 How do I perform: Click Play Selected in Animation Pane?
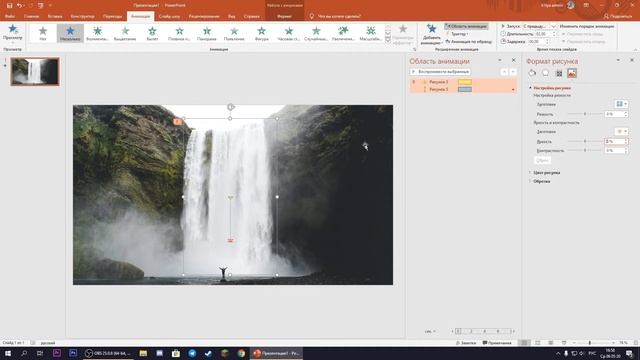(440, 72)
